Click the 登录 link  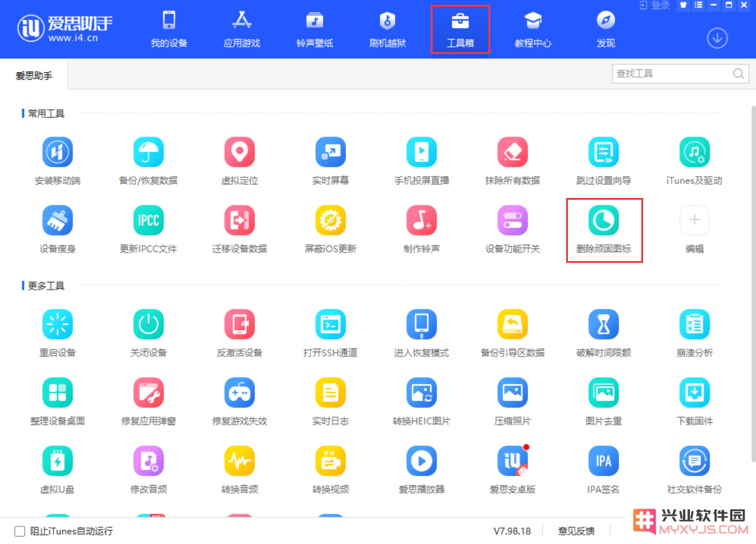point(655,5)
